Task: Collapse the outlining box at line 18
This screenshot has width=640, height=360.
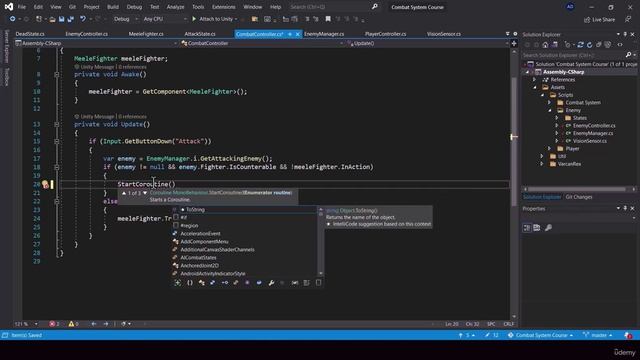Action: click(x=57, y=167)
